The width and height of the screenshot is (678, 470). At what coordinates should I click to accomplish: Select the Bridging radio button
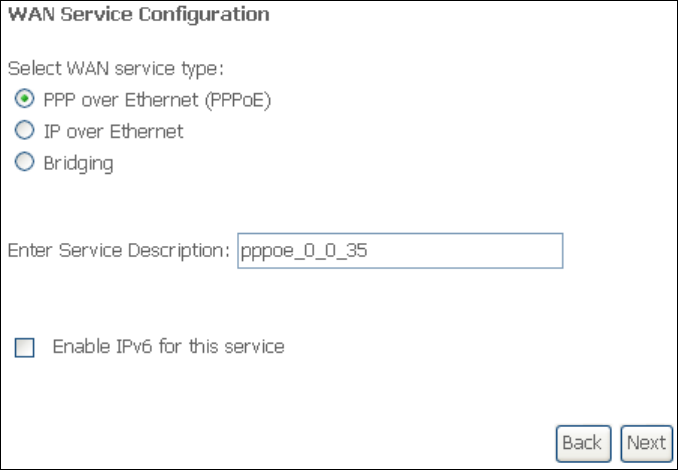(x=25, y=162)
